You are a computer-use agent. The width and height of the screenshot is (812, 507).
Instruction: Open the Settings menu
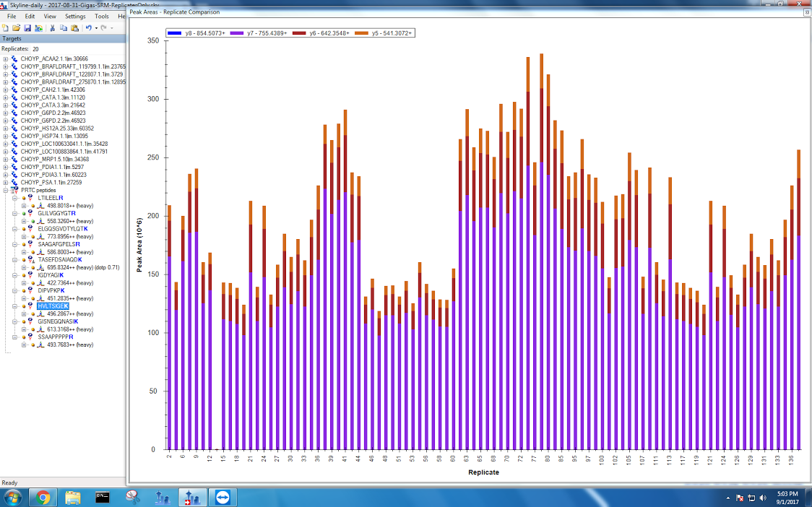74,16
